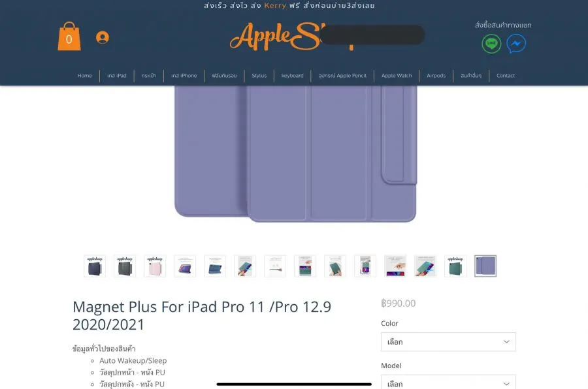Click the user account profile icon
588x389 pixels.
pyautogui.click(x=103, y=37)
